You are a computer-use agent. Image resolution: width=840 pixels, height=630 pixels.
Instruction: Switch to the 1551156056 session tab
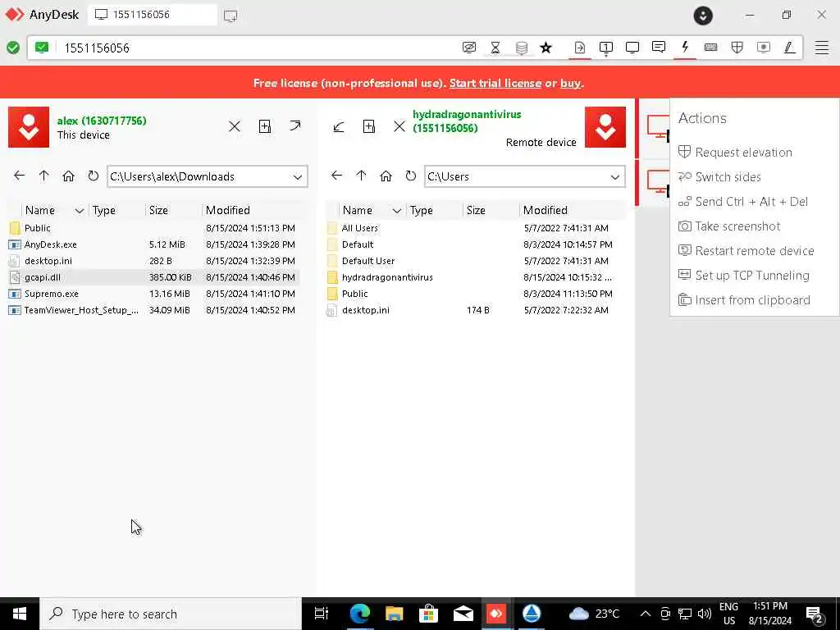coord(152,15)
